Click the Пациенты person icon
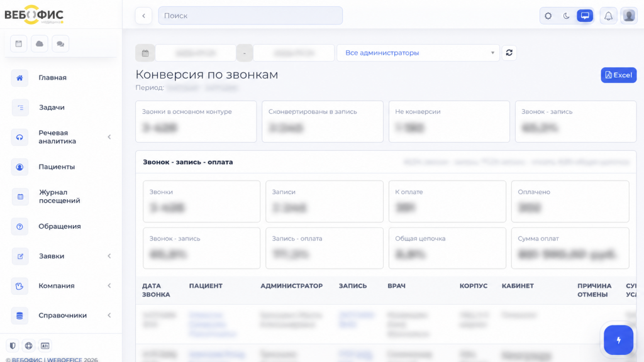Viewport: 644px width, 362px height. pos(19,167)
